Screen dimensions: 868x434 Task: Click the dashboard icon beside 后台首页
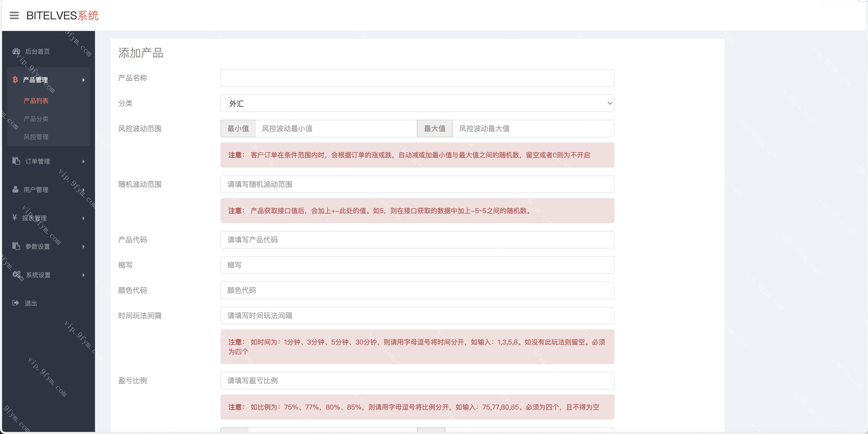(x=16, y=52)
